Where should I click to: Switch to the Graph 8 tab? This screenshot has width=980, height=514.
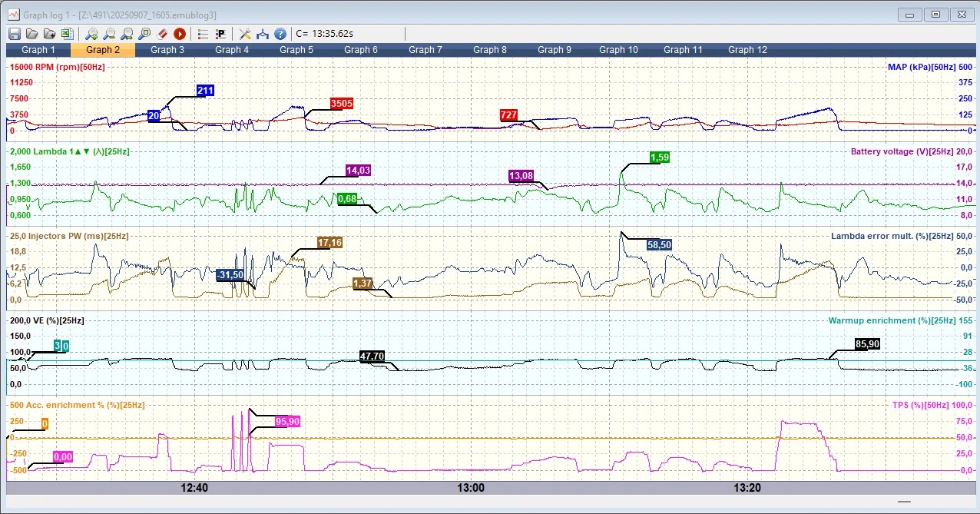[490, 49]
